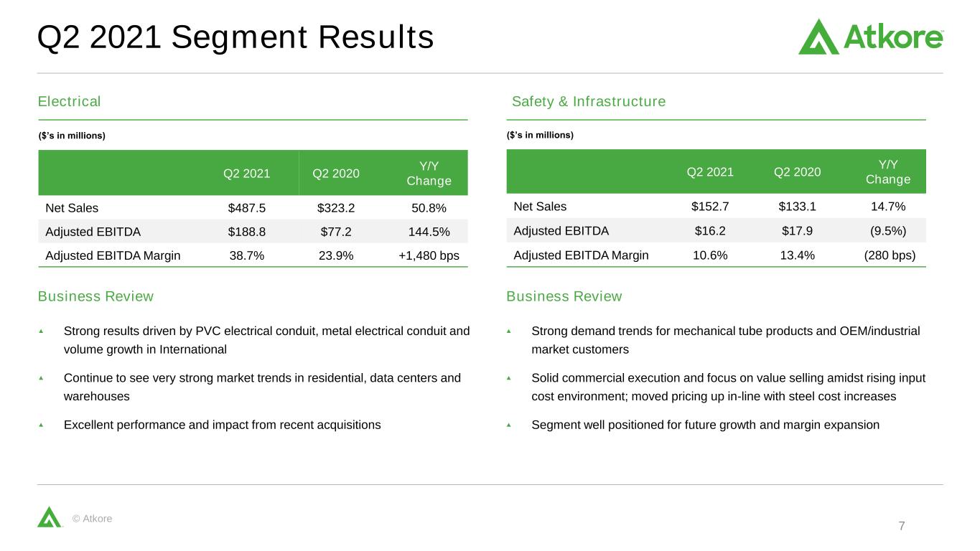Click 'Business Review' heading under Electrical table
980x551 pixels.
(95, 296)
